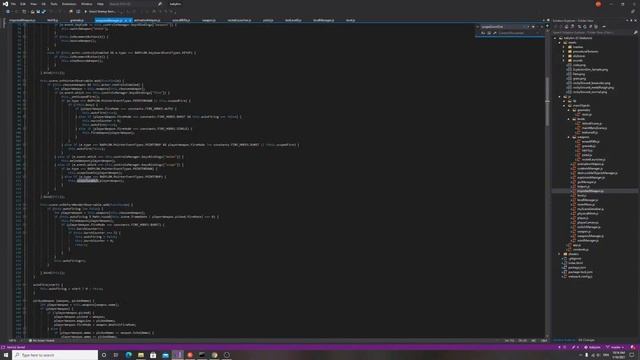Open the account avatar at the title bar's right end
Image resolution: width=640 pixels, height=360 pixels.
(598, 4)
